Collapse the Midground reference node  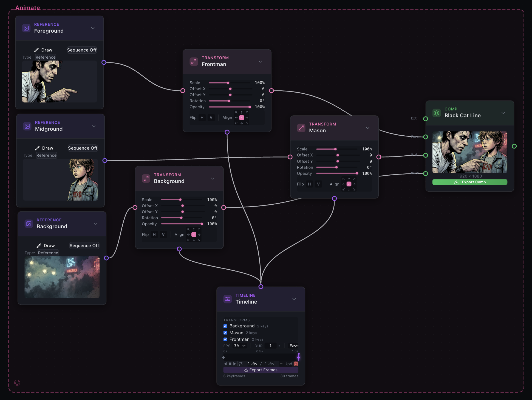click(94, 126)
